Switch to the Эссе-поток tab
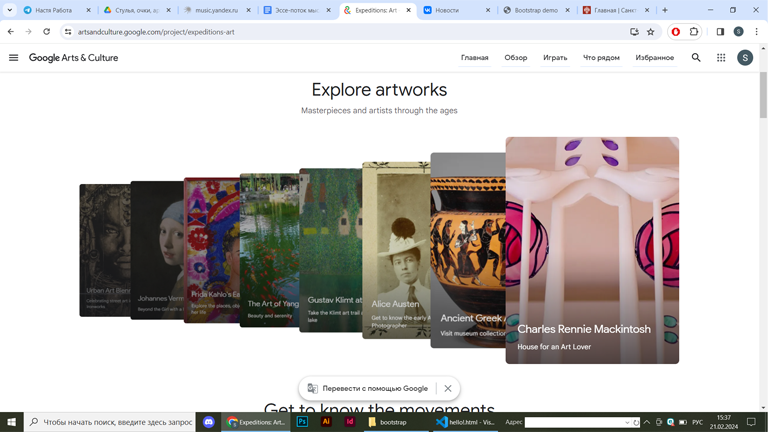This screenshot has width=768, height=432. [x=296, y=10]
